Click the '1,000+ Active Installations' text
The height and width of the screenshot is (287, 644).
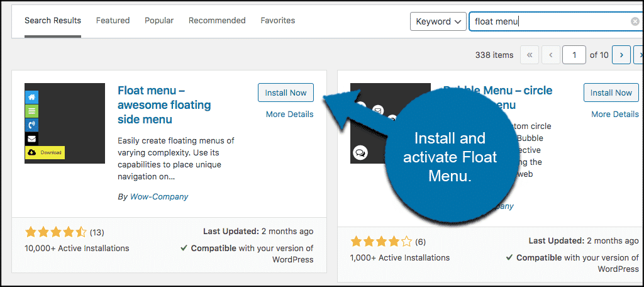[400, 258]
